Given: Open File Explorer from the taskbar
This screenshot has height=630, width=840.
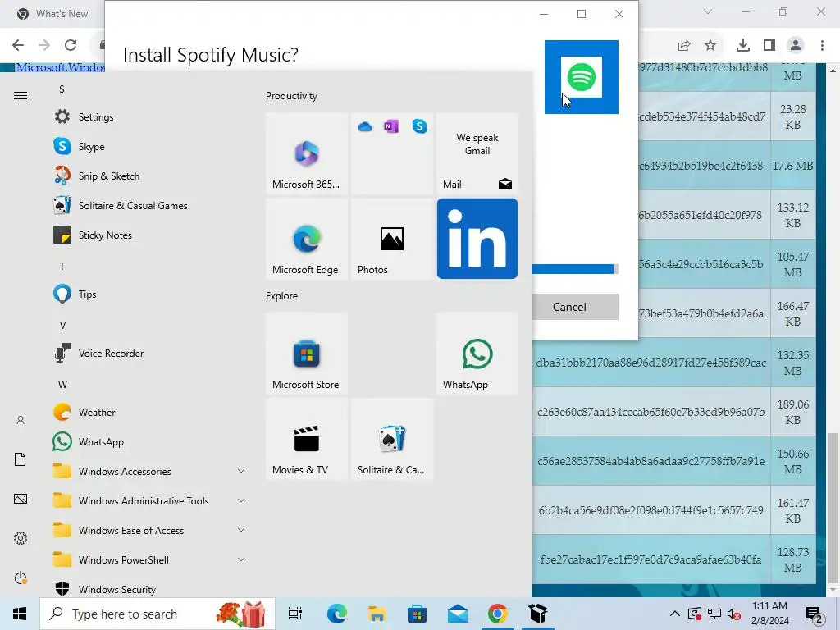Looking at the screenshot, I should tap(377, 614).
